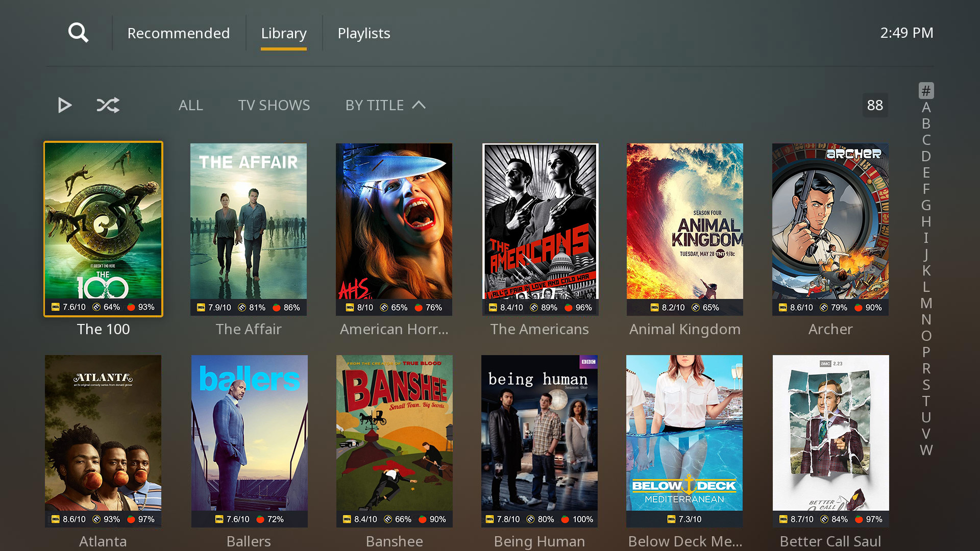Select the Banshee poster

394,440
